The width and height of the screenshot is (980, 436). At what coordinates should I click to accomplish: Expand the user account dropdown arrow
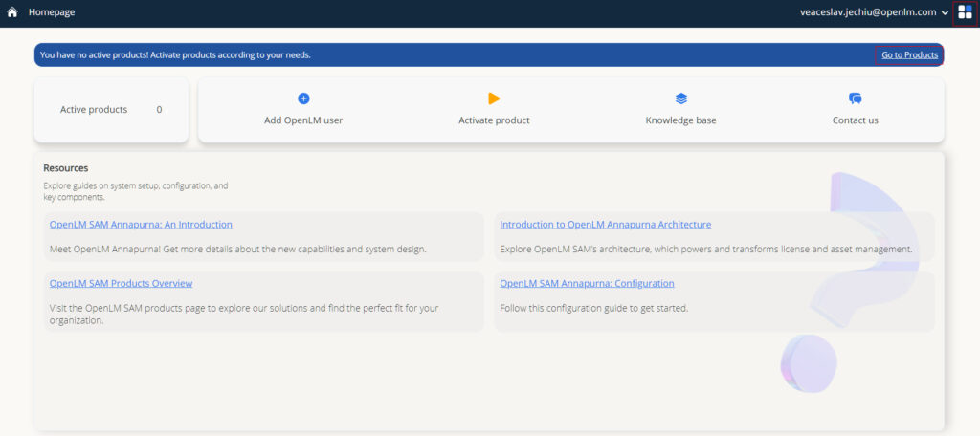coord(945,13)
